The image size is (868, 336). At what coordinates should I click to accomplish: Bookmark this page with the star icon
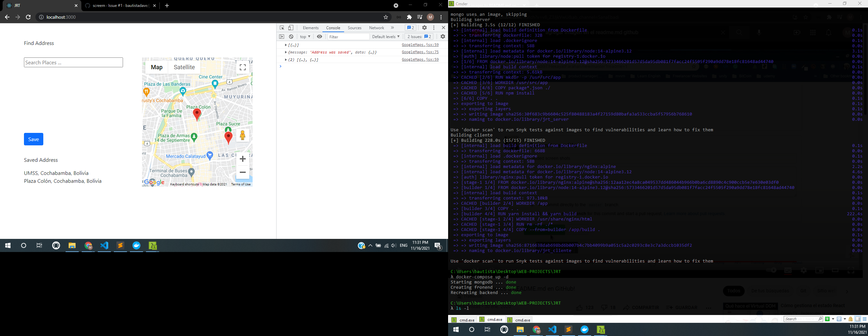point(386,17)
